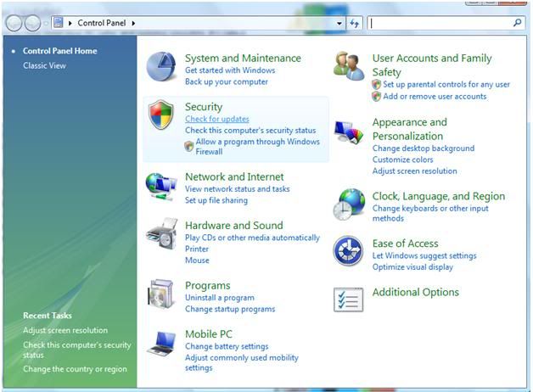The image size is (533, 392).
Task: Click the shield icon beside parental controls
Action: [376, 84]
